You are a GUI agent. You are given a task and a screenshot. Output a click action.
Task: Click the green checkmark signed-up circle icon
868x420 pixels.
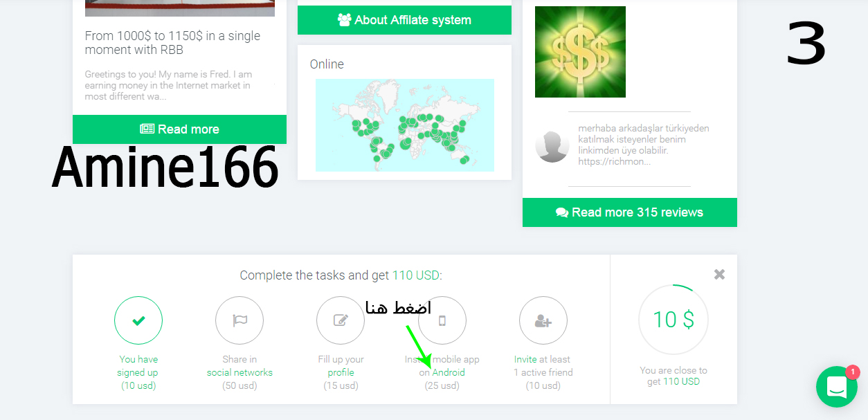[x=138, y=320]
